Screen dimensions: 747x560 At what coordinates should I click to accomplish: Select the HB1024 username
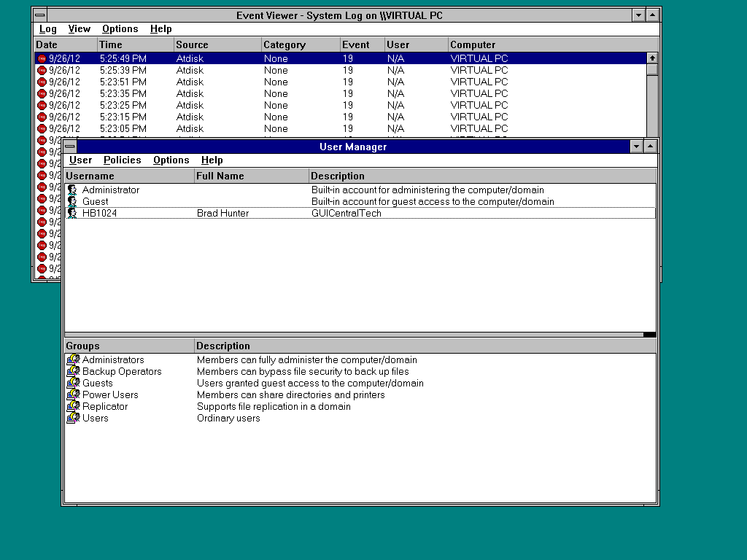(99, 214)
